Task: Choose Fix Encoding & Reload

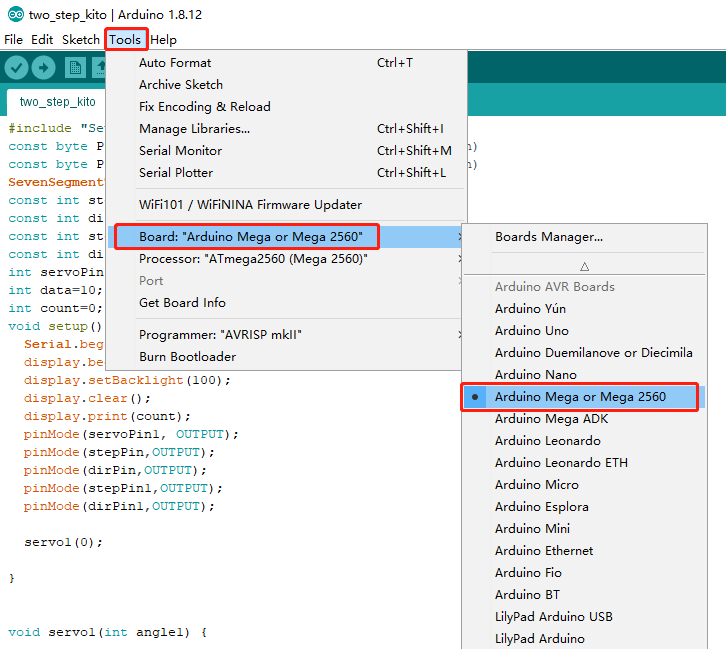Action: pyautogui.click(x=287, y=107)
